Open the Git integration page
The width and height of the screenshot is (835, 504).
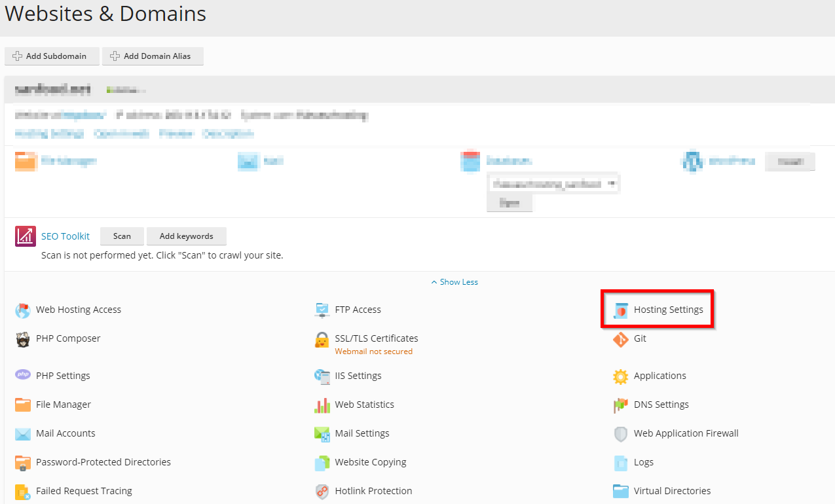pyautogui.click(x=640, y=338)
